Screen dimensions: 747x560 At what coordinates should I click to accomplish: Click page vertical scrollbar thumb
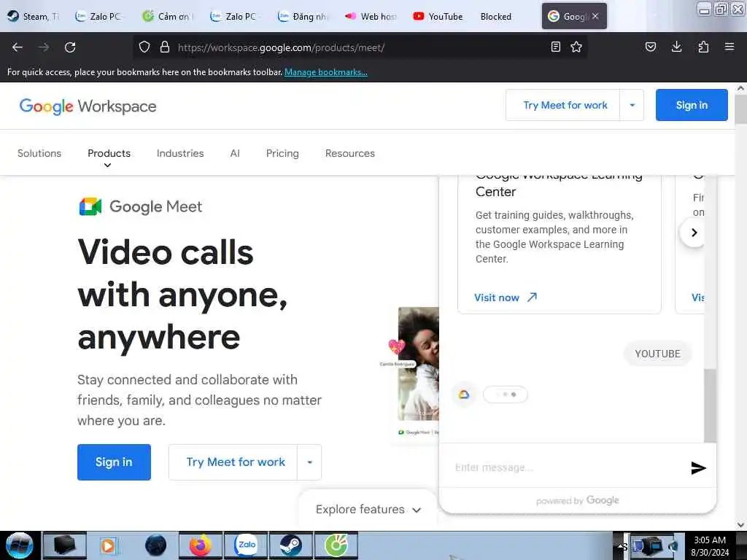(x=740, y=109)
